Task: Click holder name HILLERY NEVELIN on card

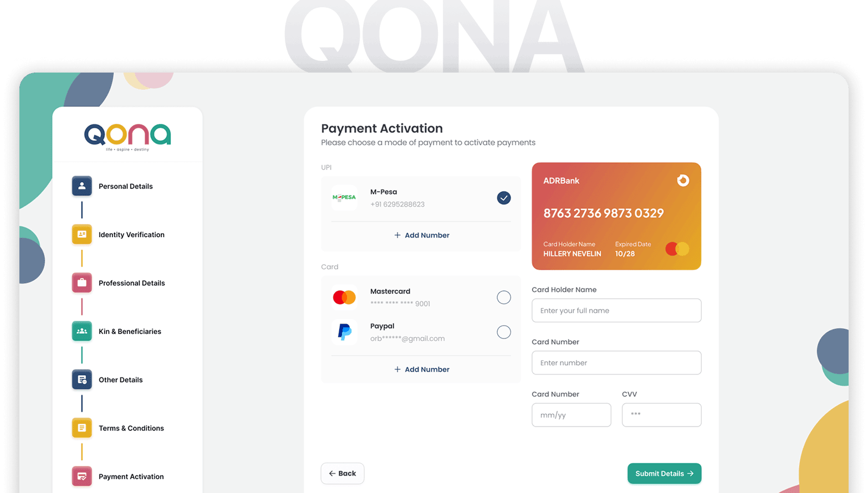Action: (x=572, y=254)
